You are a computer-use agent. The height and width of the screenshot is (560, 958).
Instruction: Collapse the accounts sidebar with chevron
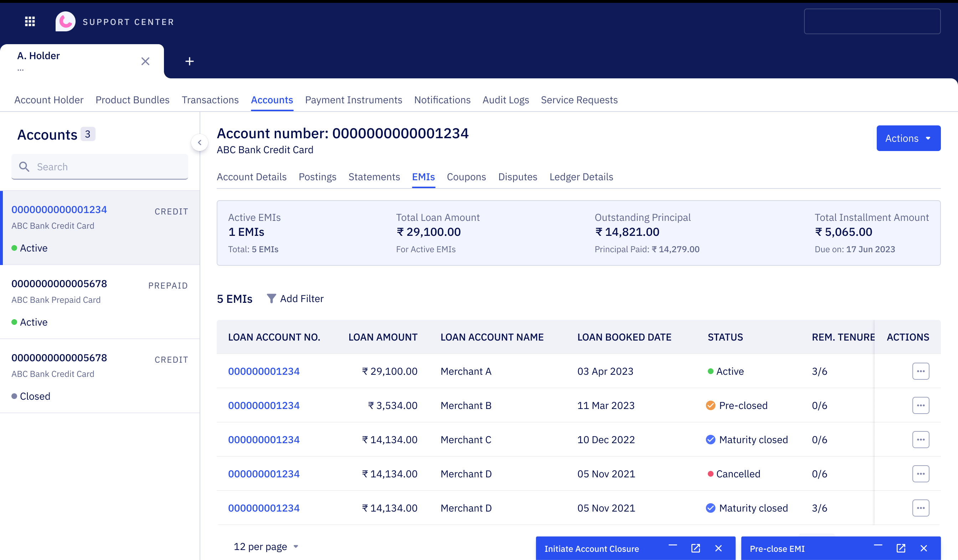point(200,142)
